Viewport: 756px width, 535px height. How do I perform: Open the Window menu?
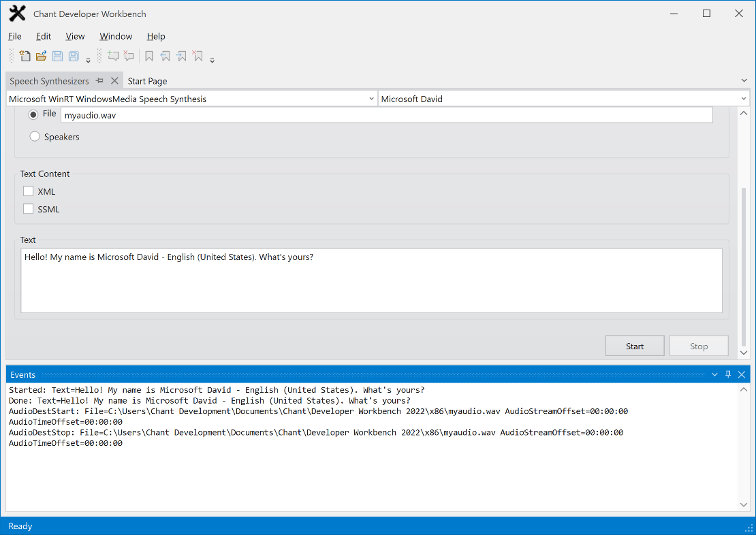[116, 36]
